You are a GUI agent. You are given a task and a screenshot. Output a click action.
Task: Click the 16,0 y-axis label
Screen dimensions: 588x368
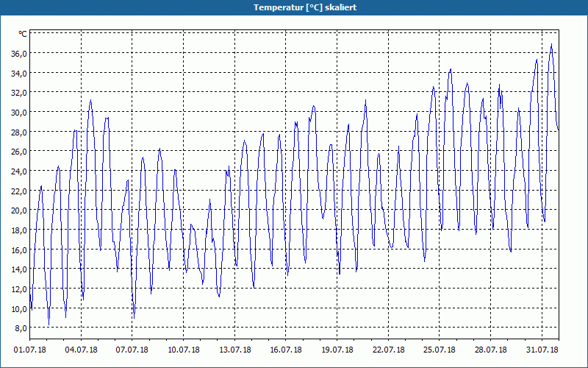coord(19,250)
